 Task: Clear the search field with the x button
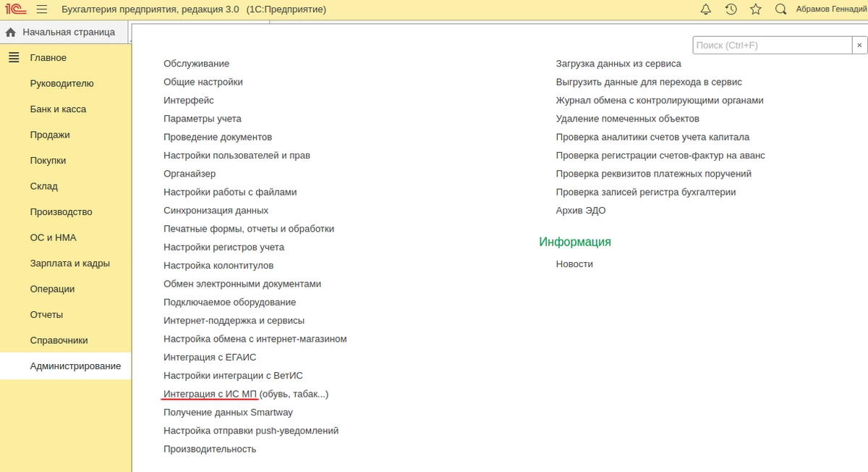(859, 45)
